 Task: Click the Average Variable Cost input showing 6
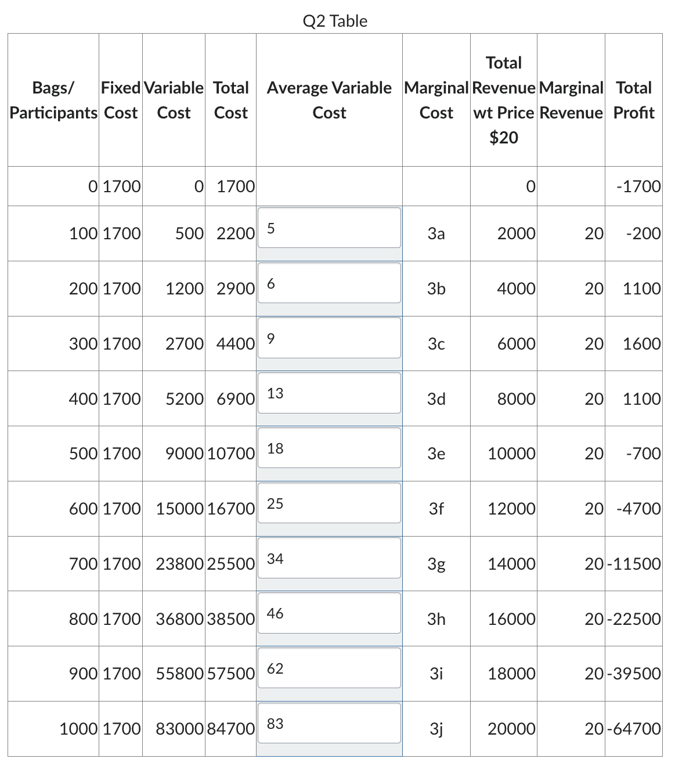pyautogui.click(x=329, y=283)
